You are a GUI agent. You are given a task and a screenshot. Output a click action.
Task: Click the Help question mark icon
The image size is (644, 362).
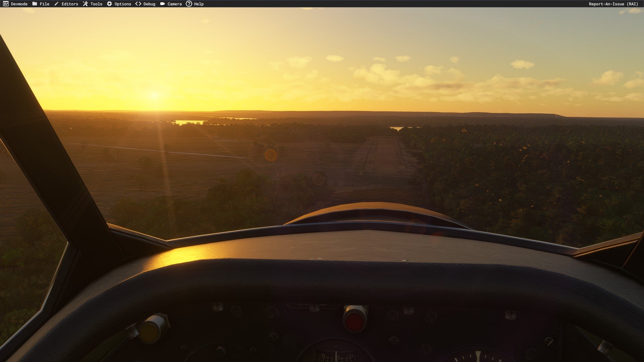(x=189, y=4)
